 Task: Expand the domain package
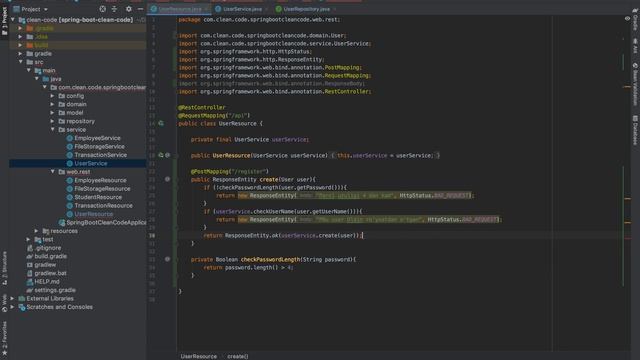(x=52, y=104)
